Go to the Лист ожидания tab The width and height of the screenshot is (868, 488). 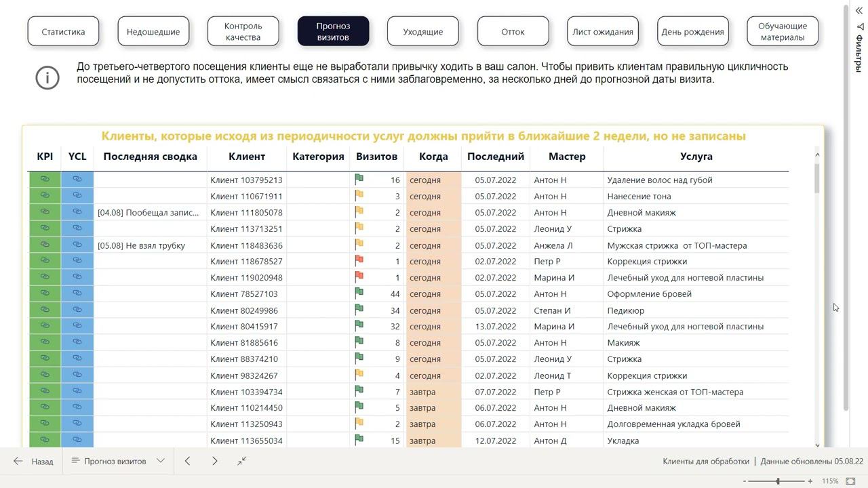[x=603, y=32]
